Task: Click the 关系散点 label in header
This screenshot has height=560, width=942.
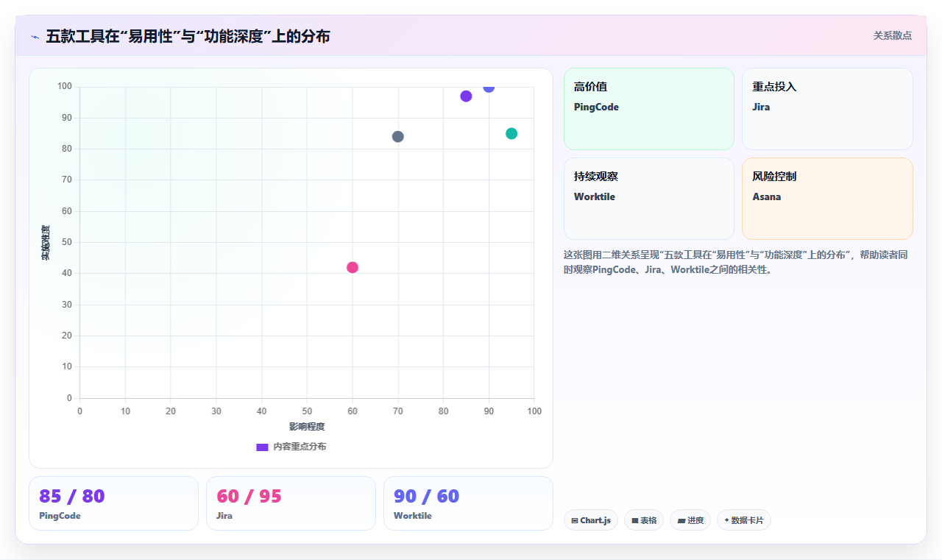Action: click(x=892, y=35)
